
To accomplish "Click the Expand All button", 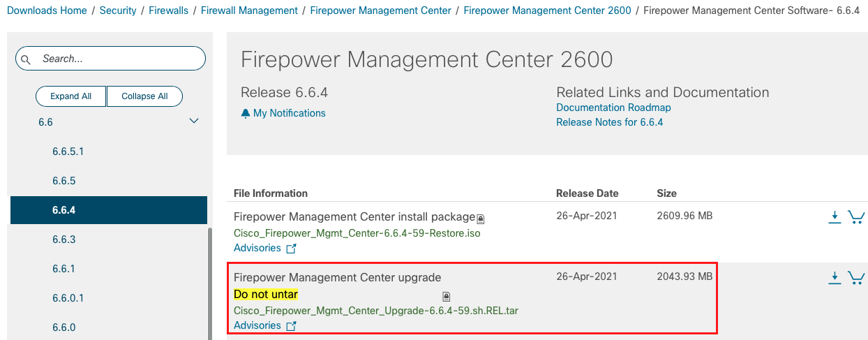I will coord(70,96).
